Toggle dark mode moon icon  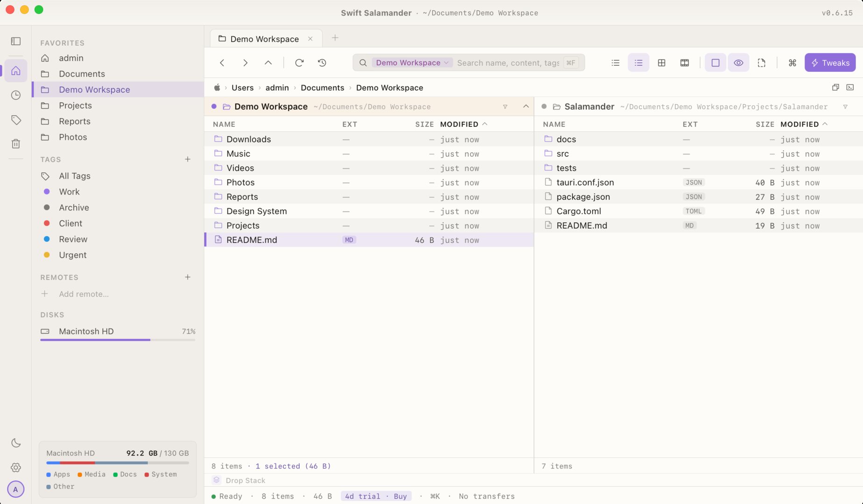(16, 443)
